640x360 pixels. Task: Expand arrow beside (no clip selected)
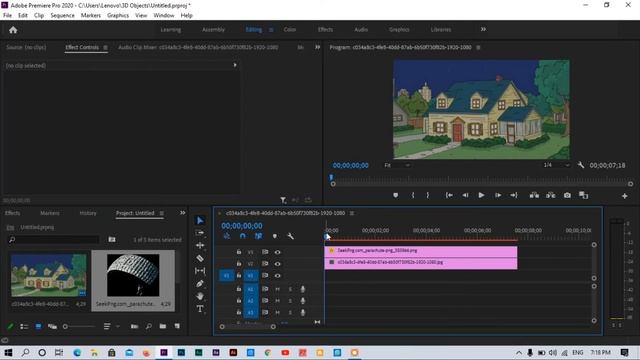(235, 65)
